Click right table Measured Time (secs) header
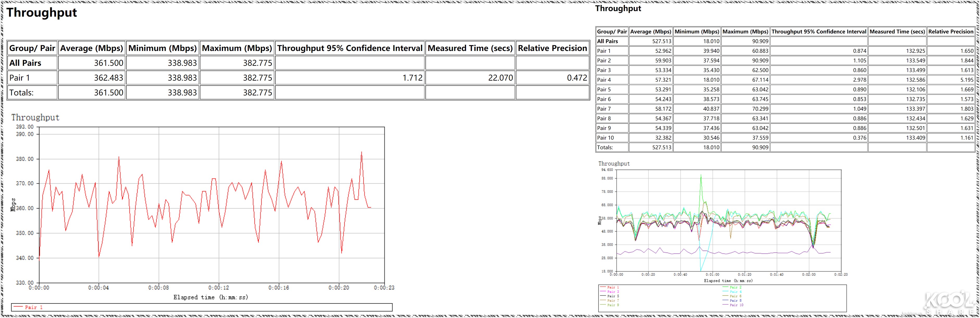Viewport: 980px width, 318px height. point(897,31)
